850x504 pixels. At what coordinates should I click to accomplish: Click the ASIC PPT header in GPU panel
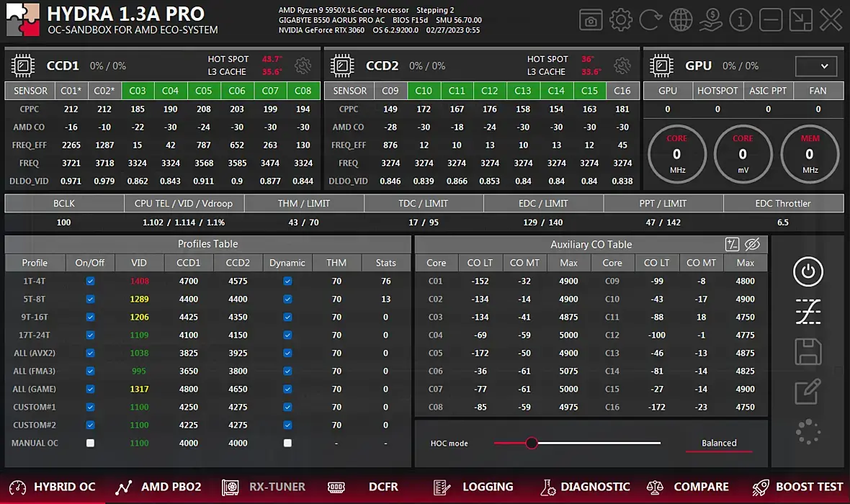point(768,91)
